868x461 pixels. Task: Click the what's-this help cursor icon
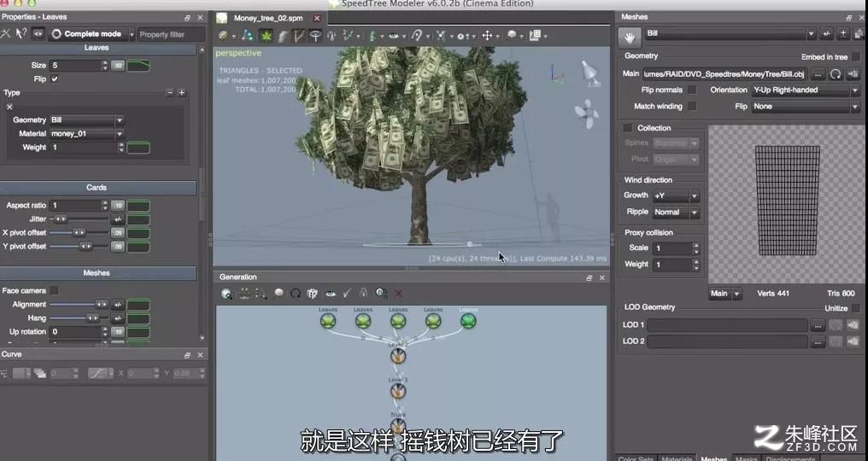coord(21,34)
